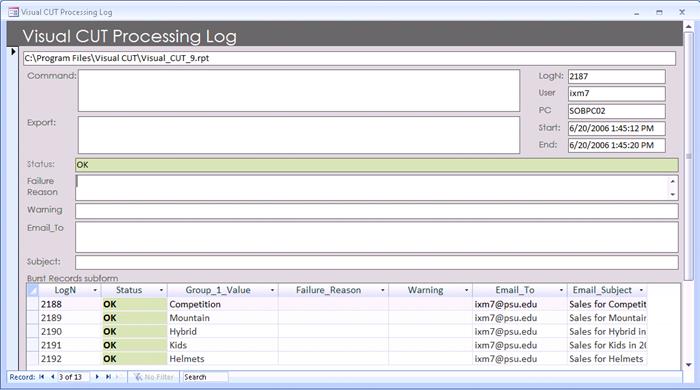Click the record selector arrow at form left

tap(13, 52)
